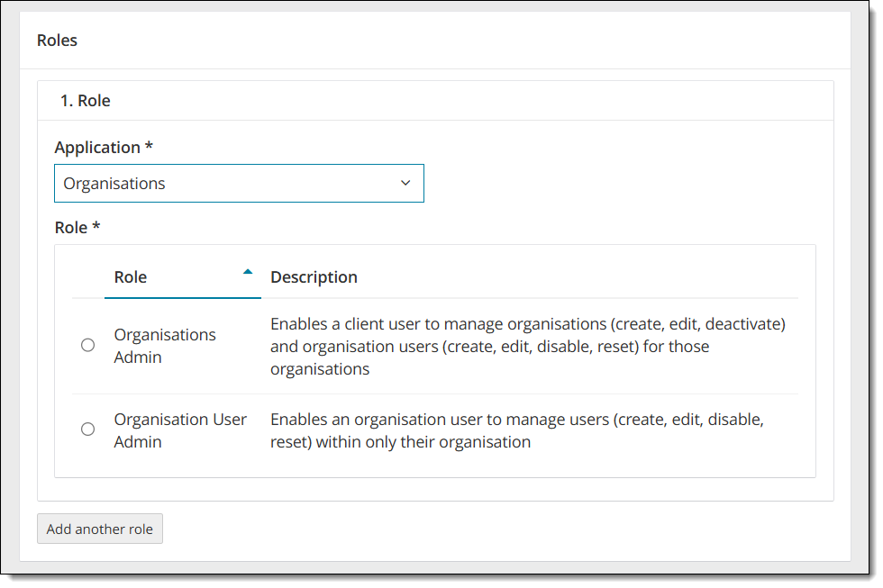The height and width of the screenshot is (588, 883).
Task: Click the Role column header
Action: pyautogui.click(x=131, y=277)
